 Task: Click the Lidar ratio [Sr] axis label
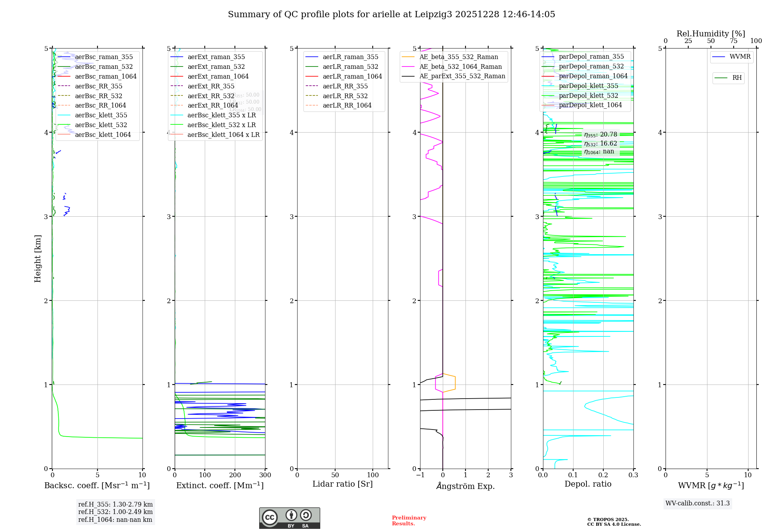(343, 484)
